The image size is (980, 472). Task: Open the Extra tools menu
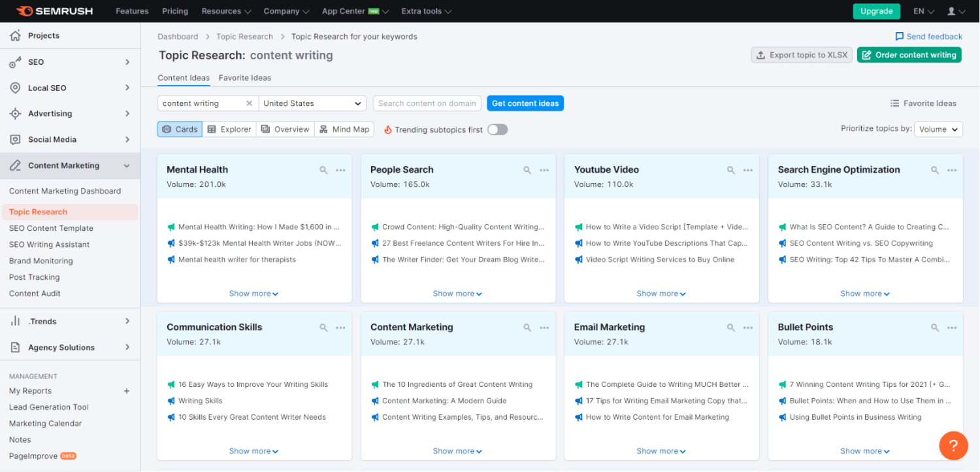tap(426, 11)
